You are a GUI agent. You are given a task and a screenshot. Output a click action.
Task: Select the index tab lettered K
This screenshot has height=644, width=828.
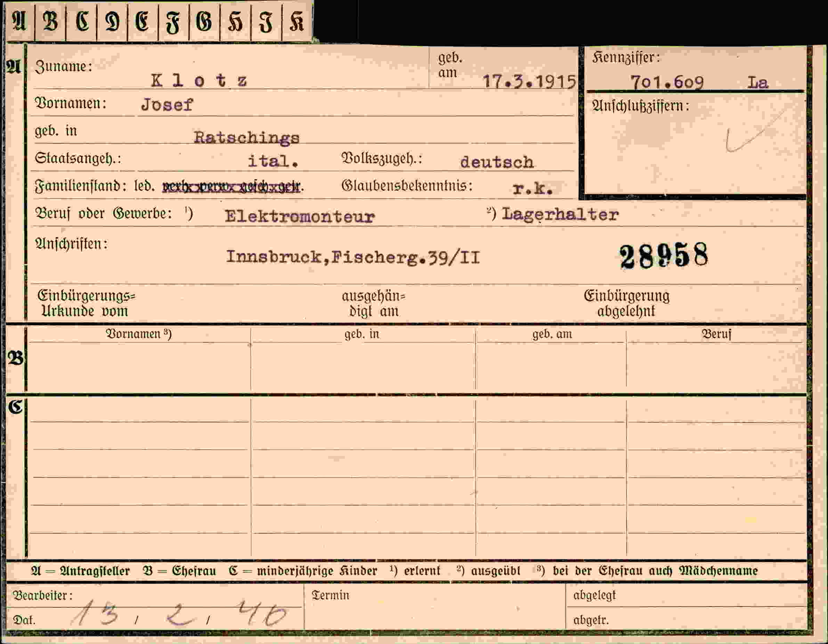click(297, 21)
